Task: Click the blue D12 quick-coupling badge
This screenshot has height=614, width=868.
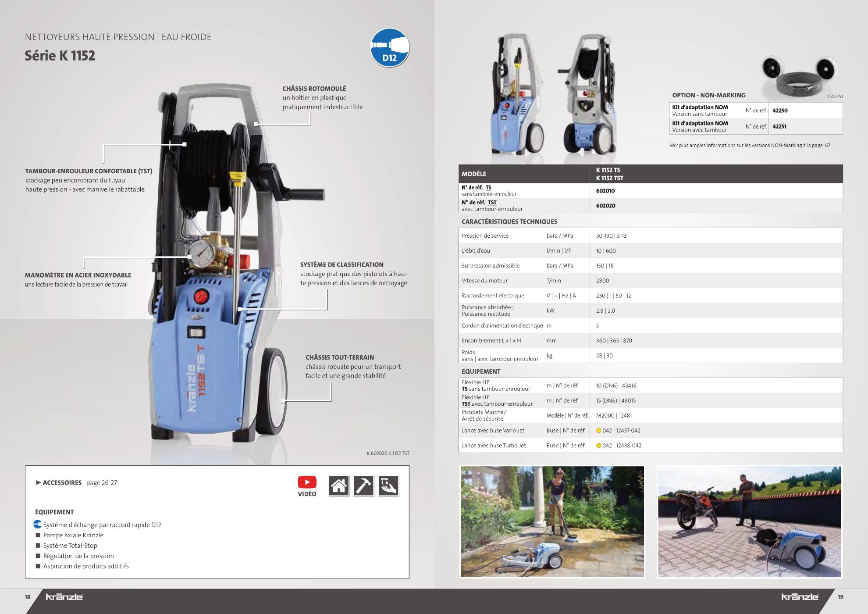Action: pyautogui.click(x=389, y=48)
